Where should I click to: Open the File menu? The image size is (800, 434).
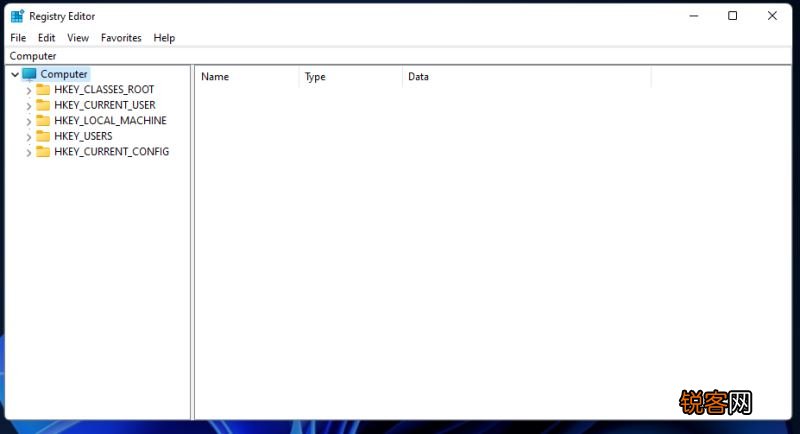click(x=18, y=38)
